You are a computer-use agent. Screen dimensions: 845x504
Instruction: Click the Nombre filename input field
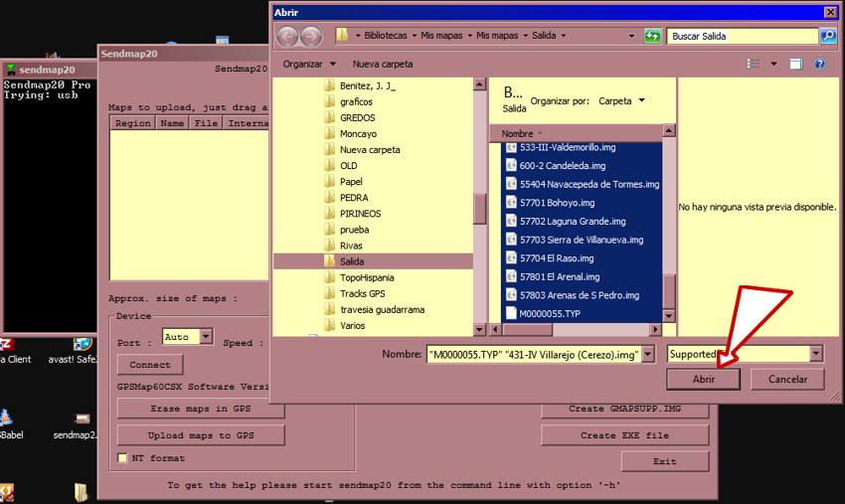click(x=534, y=354)
